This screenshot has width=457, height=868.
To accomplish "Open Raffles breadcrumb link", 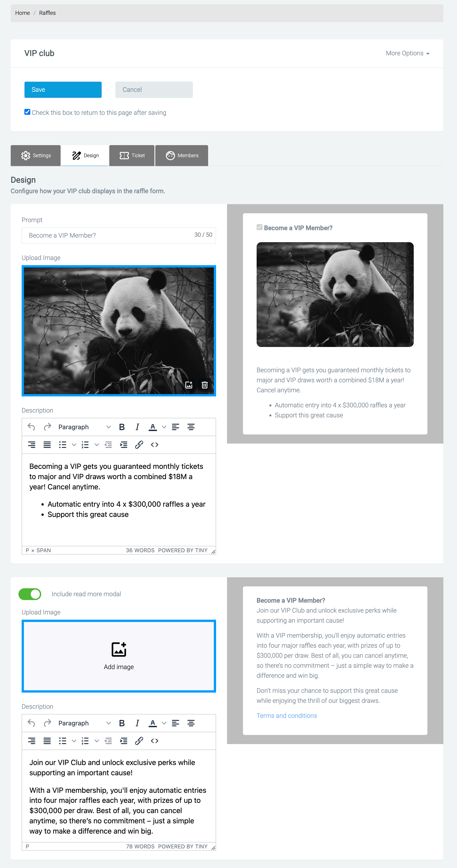I will [48, 13].
